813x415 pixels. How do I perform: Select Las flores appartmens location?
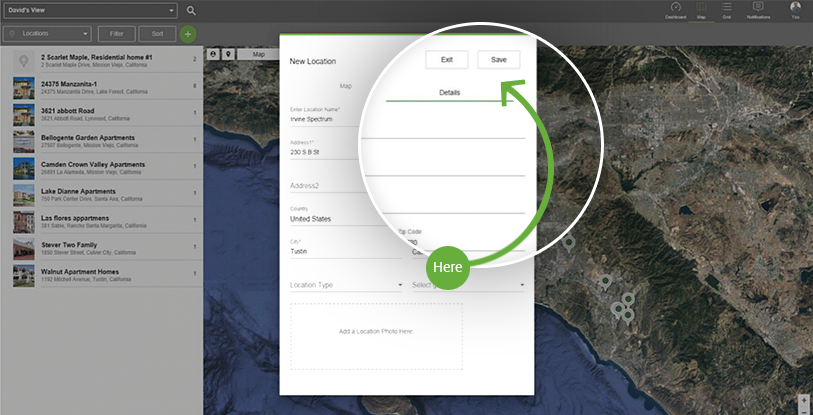(106, 222)
